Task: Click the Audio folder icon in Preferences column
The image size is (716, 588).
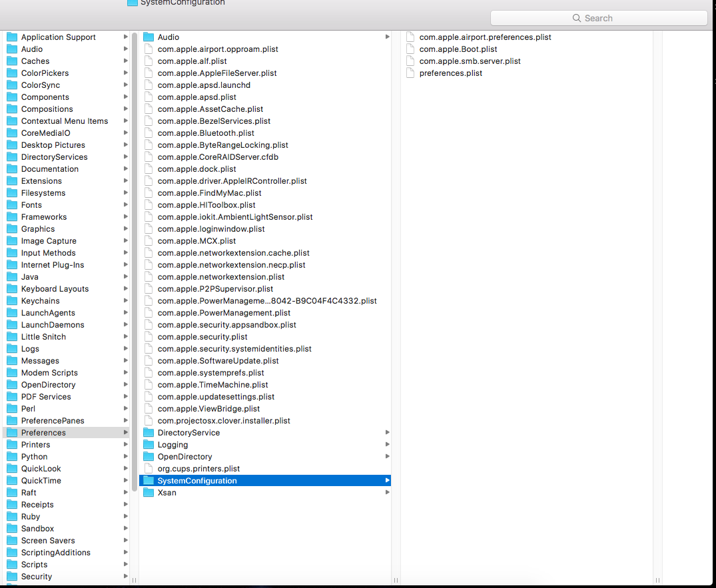Action: coord(149,37)
